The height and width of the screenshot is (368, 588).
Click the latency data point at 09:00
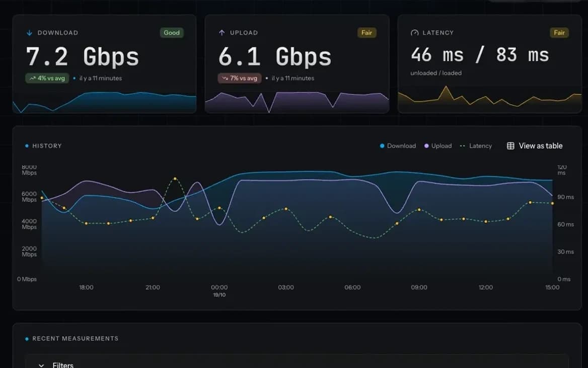pos(419,210)
